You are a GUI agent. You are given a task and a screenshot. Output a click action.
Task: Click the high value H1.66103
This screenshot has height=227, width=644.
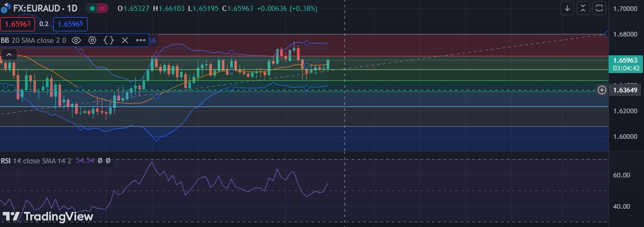169,8
